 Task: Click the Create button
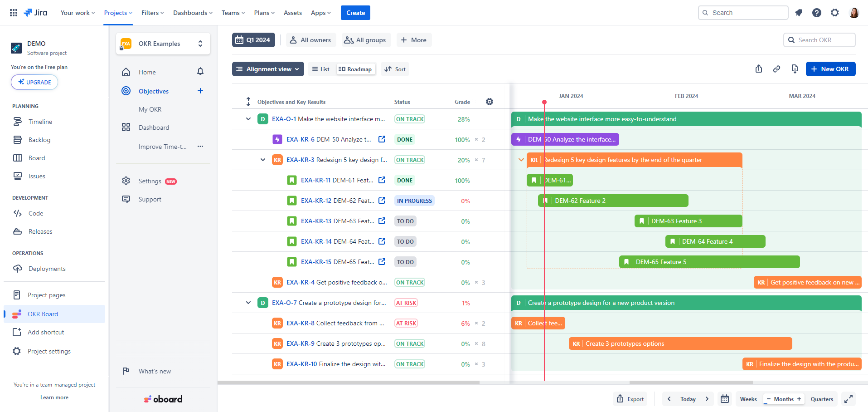pyautogui.click(x=355, y=13)
